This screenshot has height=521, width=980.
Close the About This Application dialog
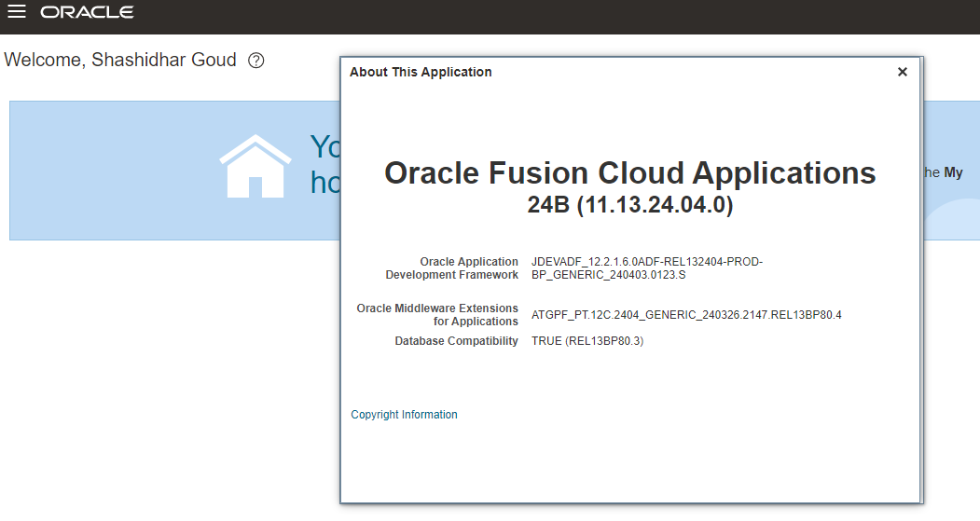pos(902,72)
